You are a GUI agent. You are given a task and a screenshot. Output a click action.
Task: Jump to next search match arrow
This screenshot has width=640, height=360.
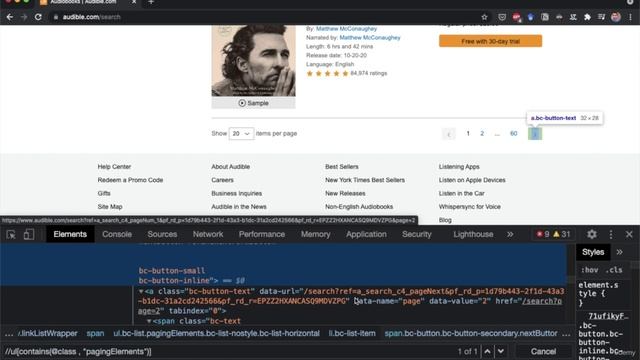pos(501,351)
